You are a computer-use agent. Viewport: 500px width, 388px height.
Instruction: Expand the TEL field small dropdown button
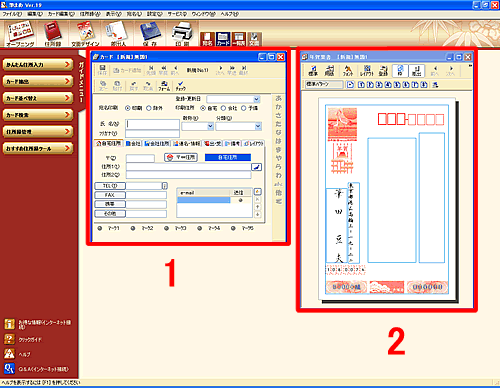click(x=164, y=186)
